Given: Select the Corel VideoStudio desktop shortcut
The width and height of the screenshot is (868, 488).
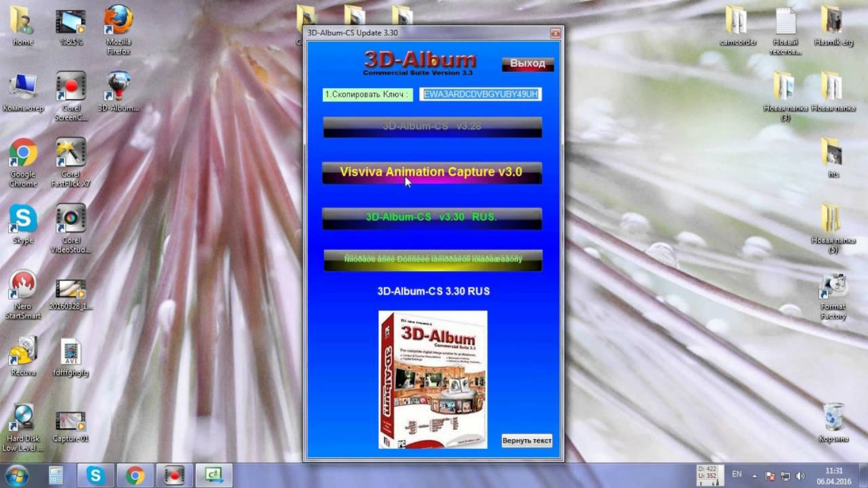Looking at the screenshot, I should (x=71, y=229).
